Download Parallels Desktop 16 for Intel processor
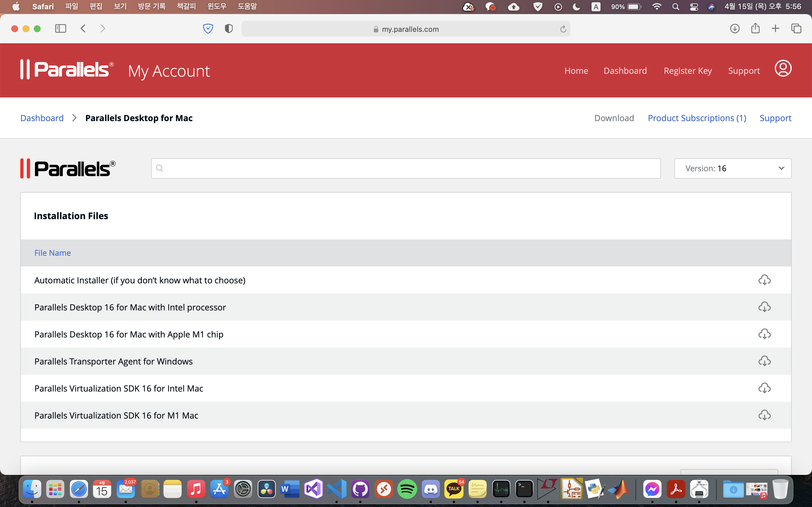This screenshot has height=507, width=812. (x=764, y=307)
